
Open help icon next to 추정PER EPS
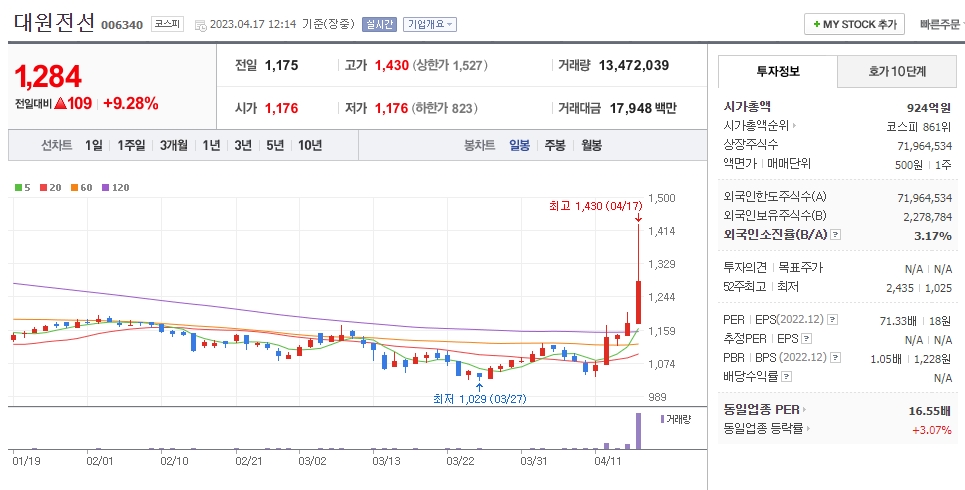[807, 339]
